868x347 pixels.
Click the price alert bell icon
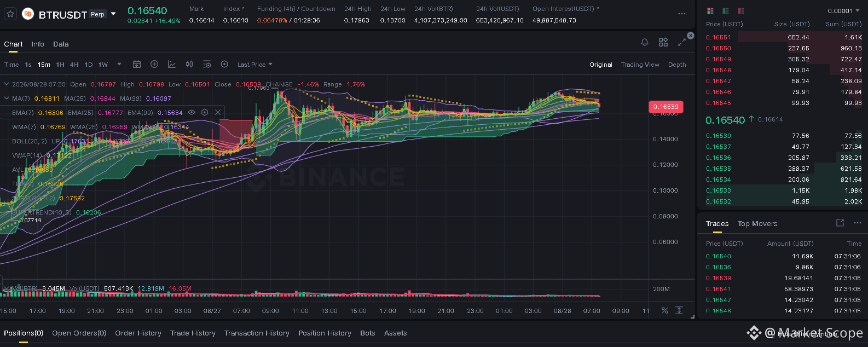(x=645, y=42)
